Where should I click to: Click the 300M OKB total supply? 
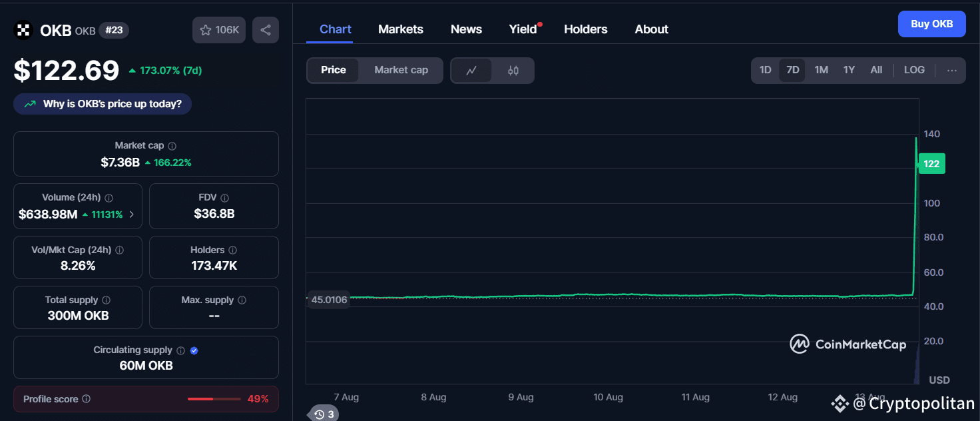click(x=78, y=316)
